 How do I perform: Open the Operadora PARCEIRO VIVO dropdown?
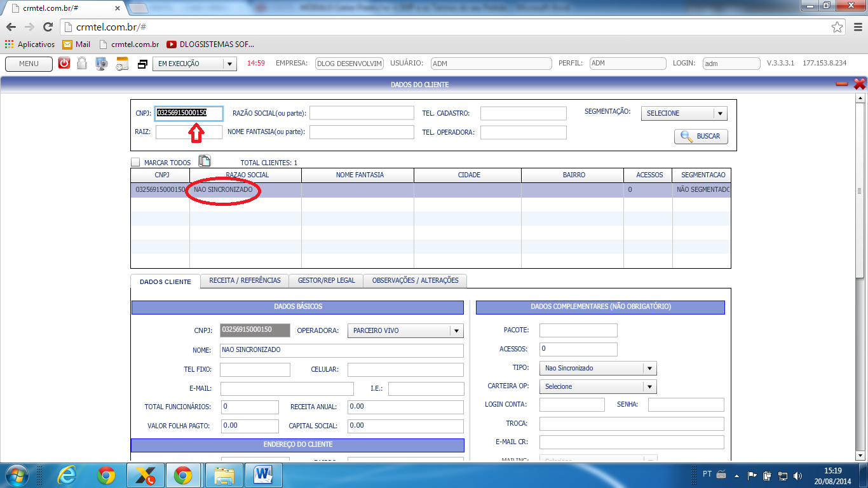405,330
